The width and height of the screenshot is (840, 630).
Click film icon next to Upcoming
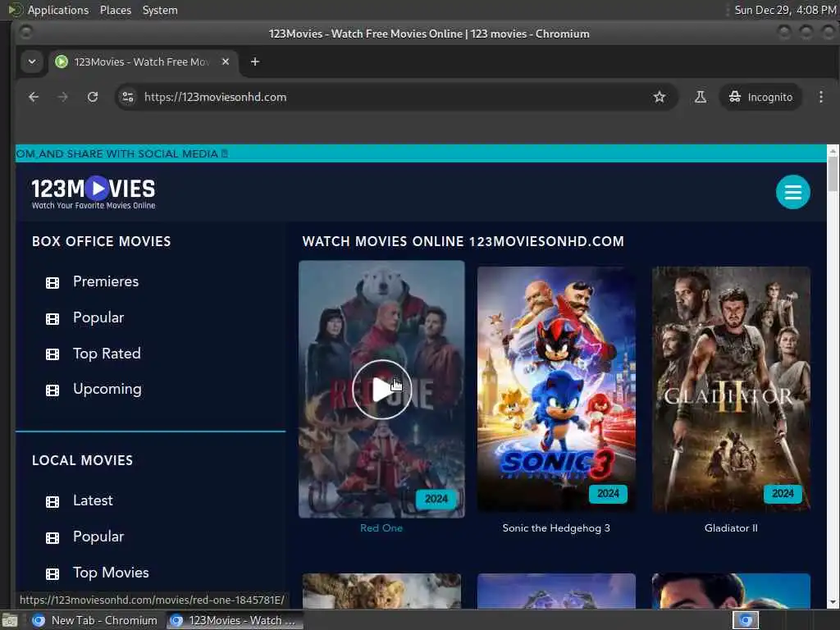52,390
